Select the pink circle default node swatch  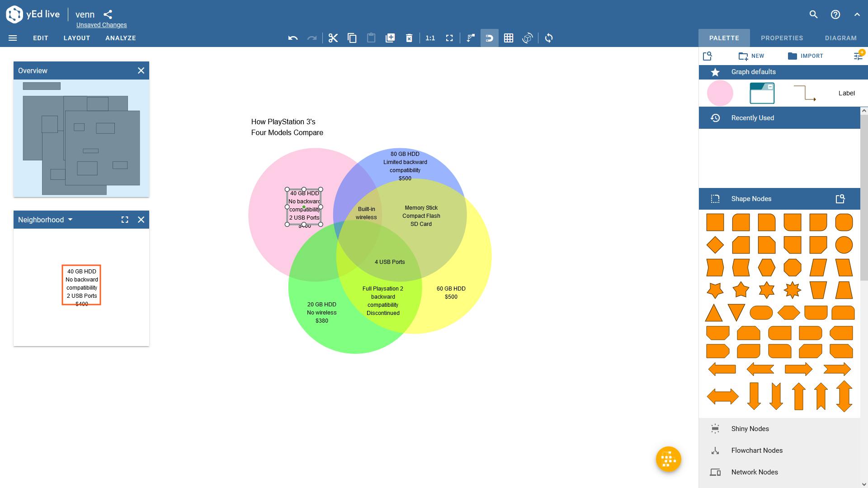click(x=720, y=93)
